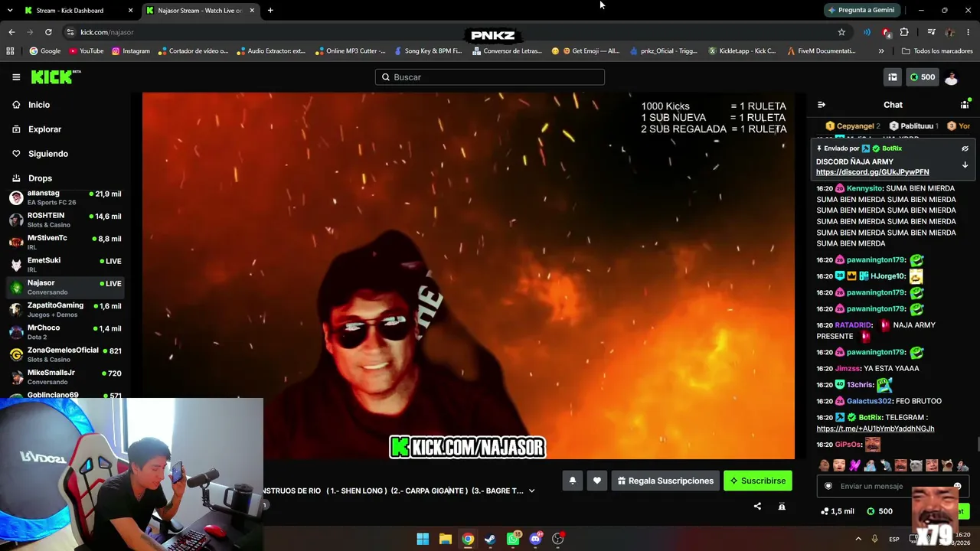This screenshot has width=980, height=551.
Task: Click 13chris username in chat
Action: pyautogui.click(x=860, y=385)
